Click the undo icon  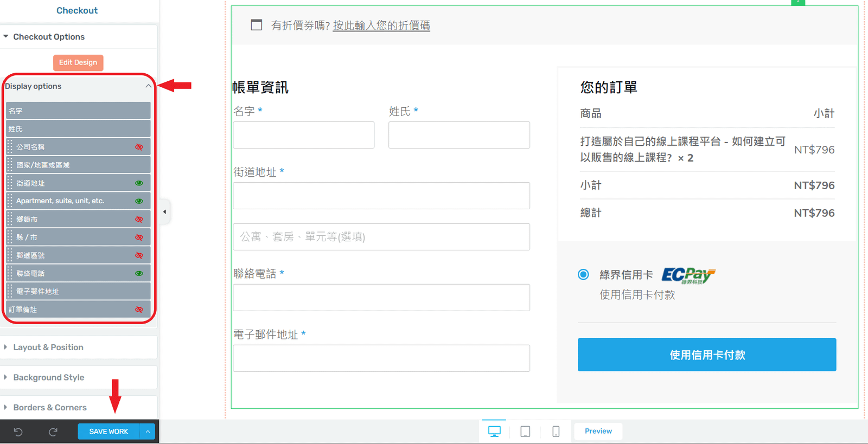(x=18, y=432)
